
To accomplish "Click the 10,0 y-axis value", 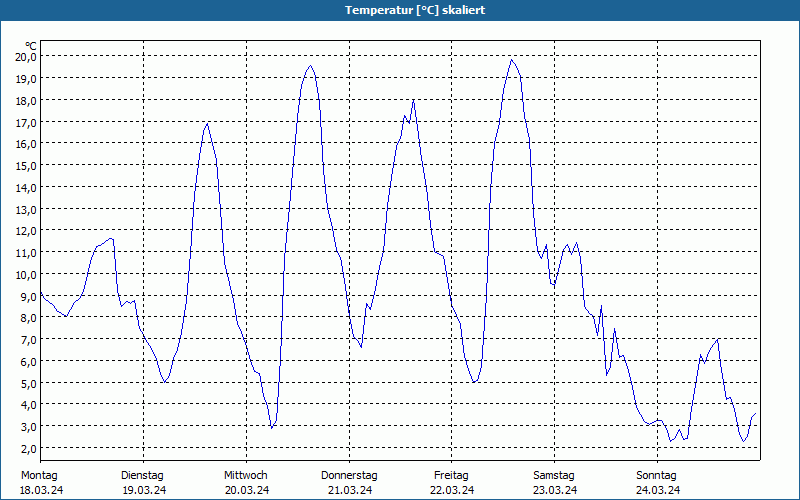I will [26, 275].
